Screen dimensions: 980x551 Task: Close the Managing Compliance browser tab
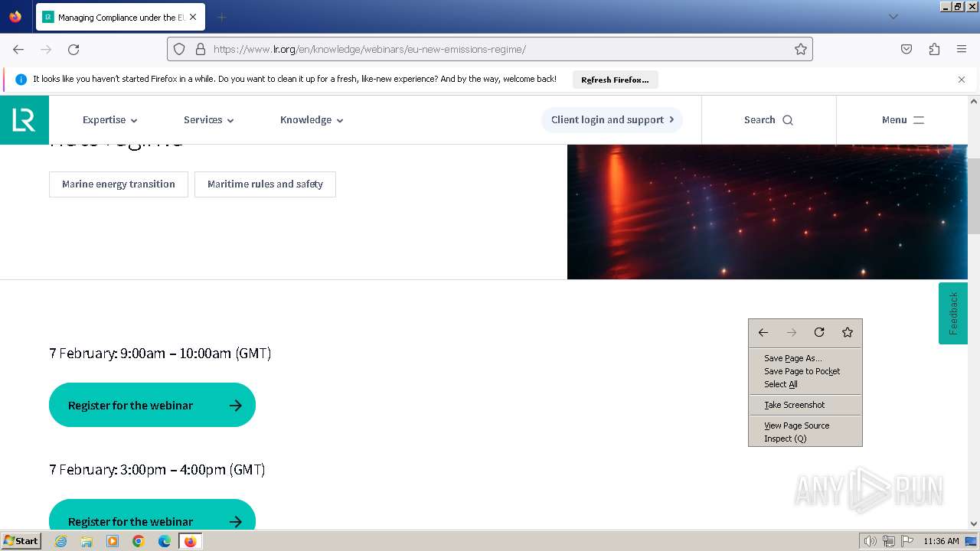coord(192,17)
